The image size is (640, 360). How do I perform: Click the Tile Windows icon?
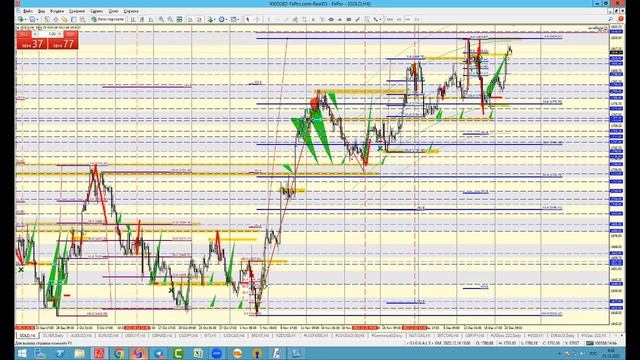(180, 19)
